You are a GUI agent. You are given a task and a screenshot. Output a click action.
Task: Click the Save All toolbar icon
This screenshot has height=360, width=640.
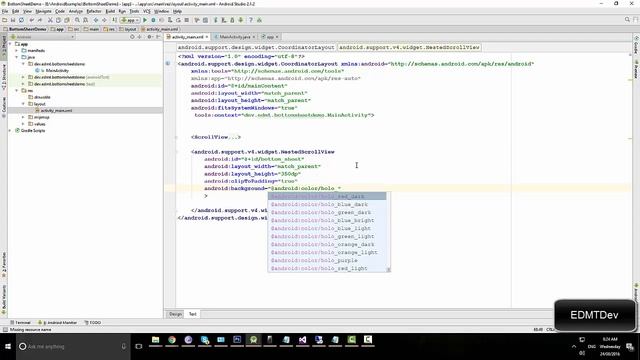[13, 20]
